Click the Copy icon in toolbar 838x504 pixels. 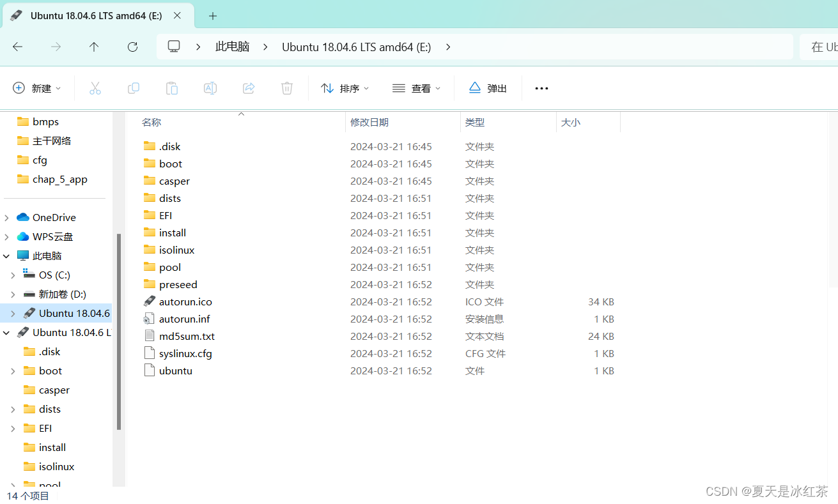click(x=134, y=88)
